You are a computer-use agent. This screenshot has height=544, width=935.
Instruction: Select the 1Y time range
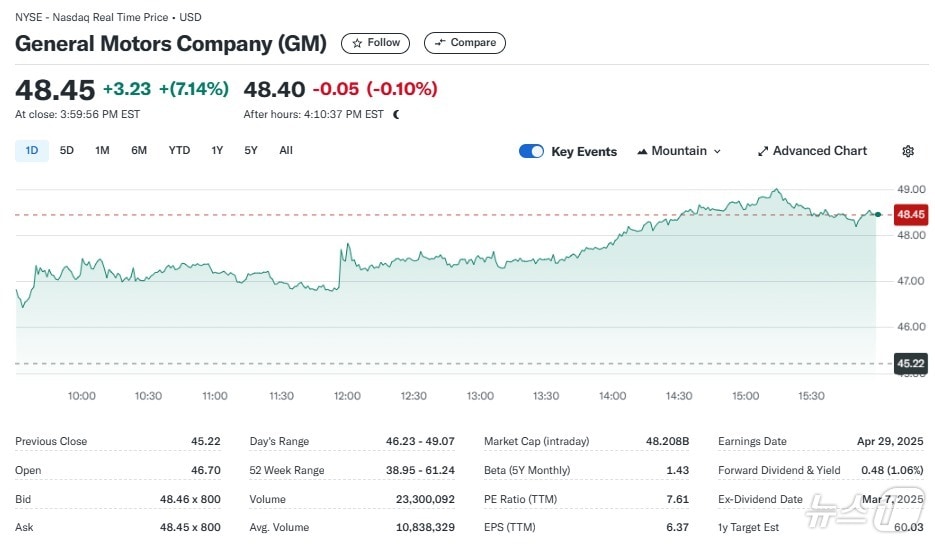pyautogui.click(x=217, y=151)
